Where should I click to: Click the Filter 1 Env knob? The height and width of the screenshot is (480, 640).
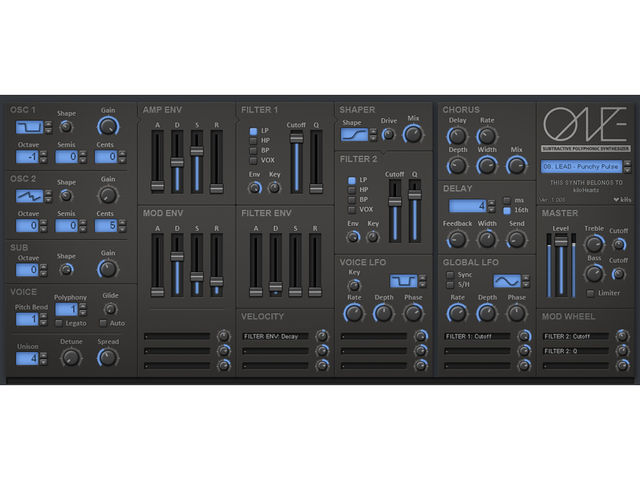coord(255,188)
